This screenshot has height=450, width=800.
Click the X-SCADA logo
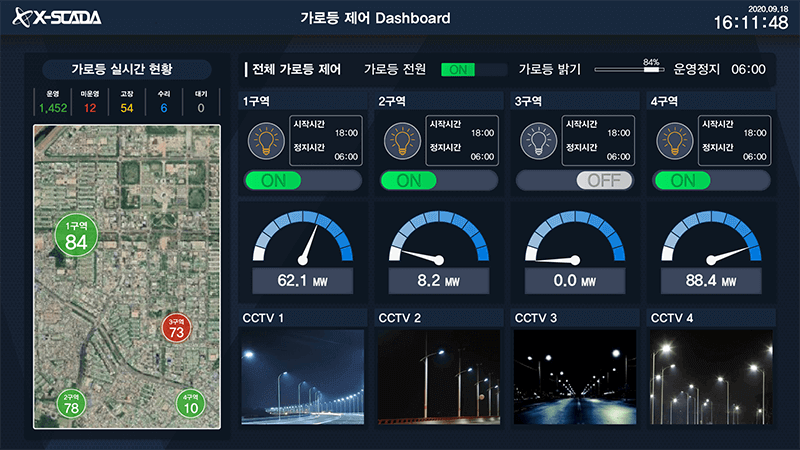56,17
